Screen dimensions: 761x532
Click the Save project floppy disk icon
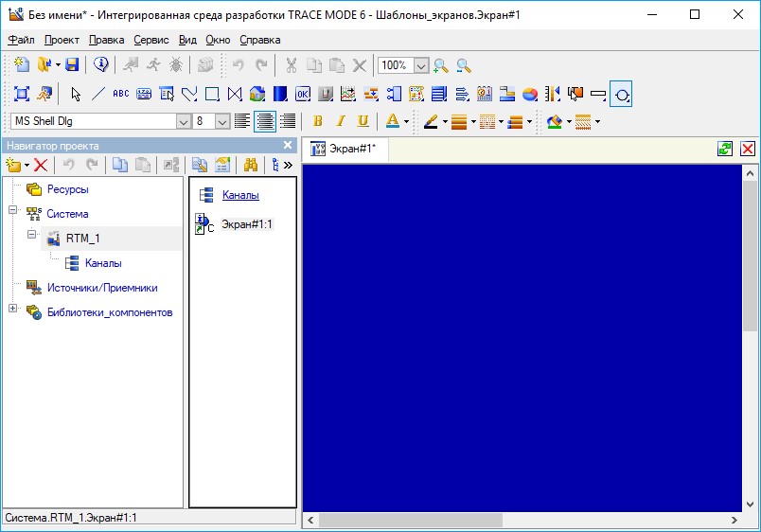tap(70, 65)
